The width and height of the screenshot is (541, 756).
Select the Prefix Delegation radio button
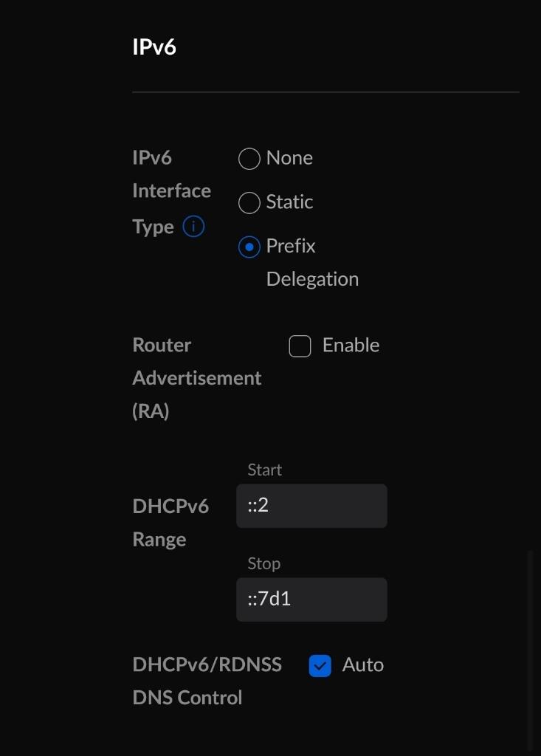[249, 247]
